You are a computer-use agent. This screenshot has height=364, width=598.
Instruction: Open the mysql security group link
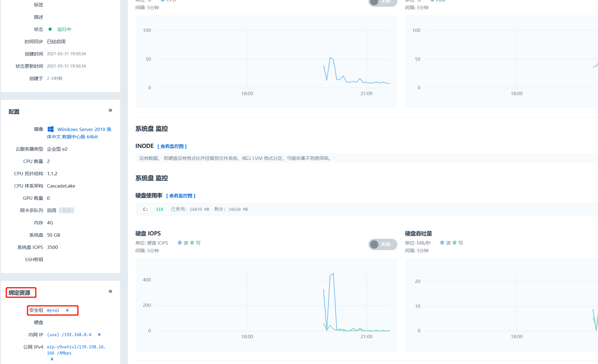click(53, 310)
